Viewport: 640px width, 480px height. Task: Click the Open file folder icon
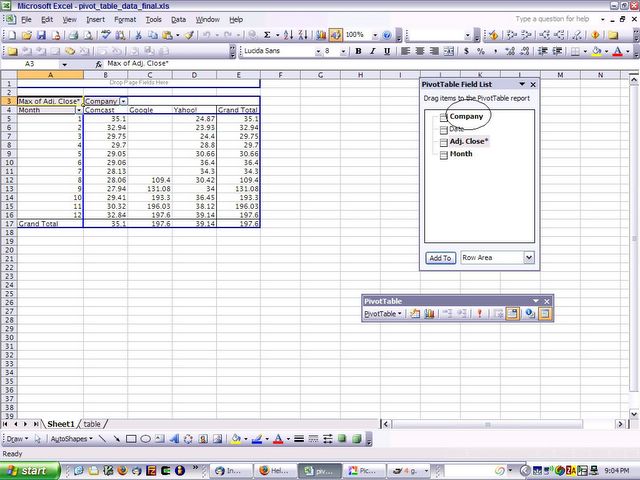[x=27, y=36]
